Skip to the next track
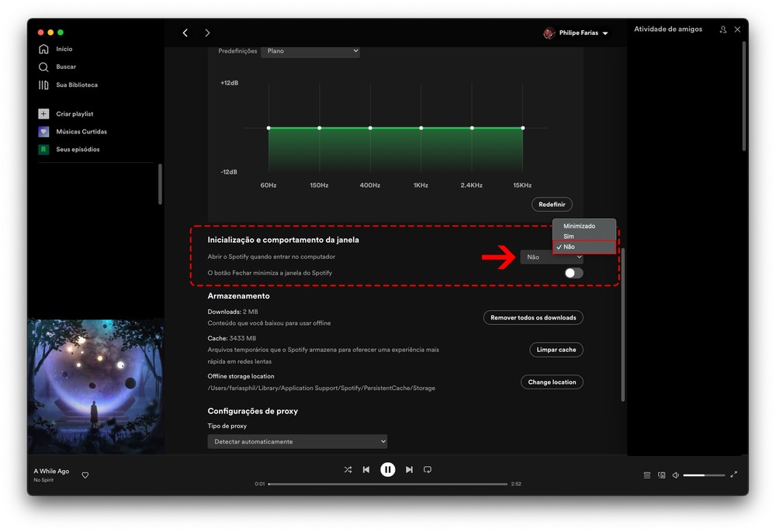The image size is (776, 532). [x=409, y=470]
